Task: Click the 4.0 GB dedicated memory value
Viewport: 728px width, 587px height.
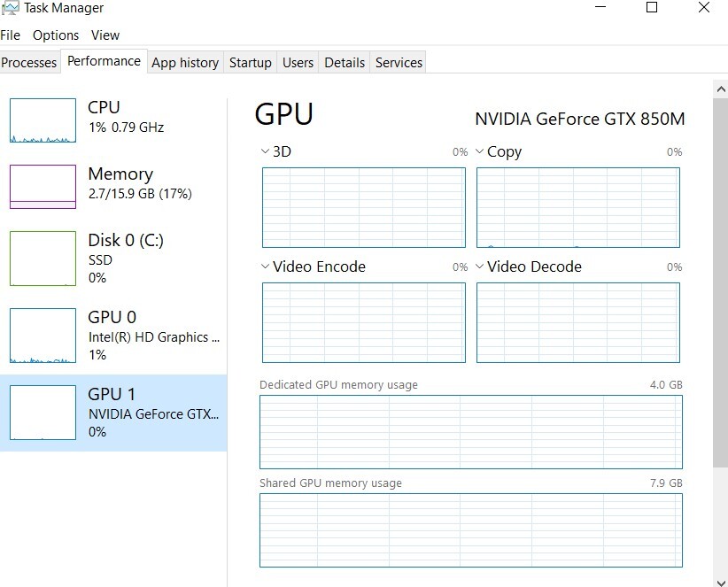Action: pos(666,384)
